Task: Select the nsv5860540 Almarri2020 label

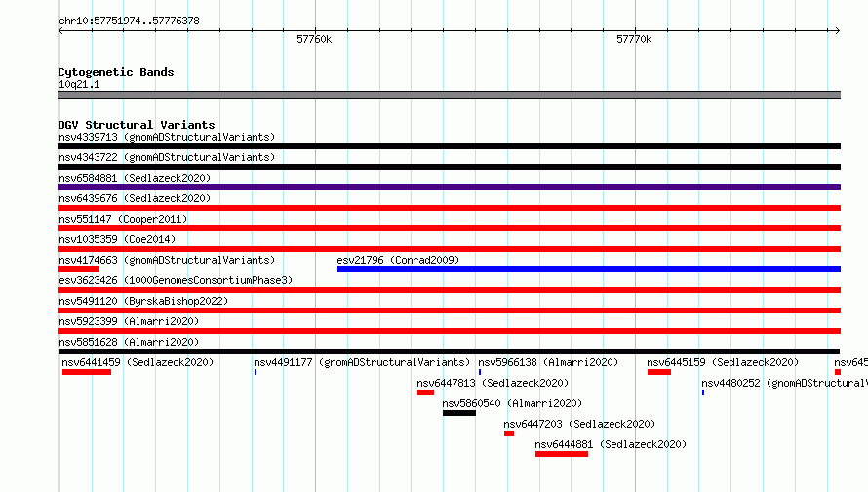Action: [x=512, y=403]
